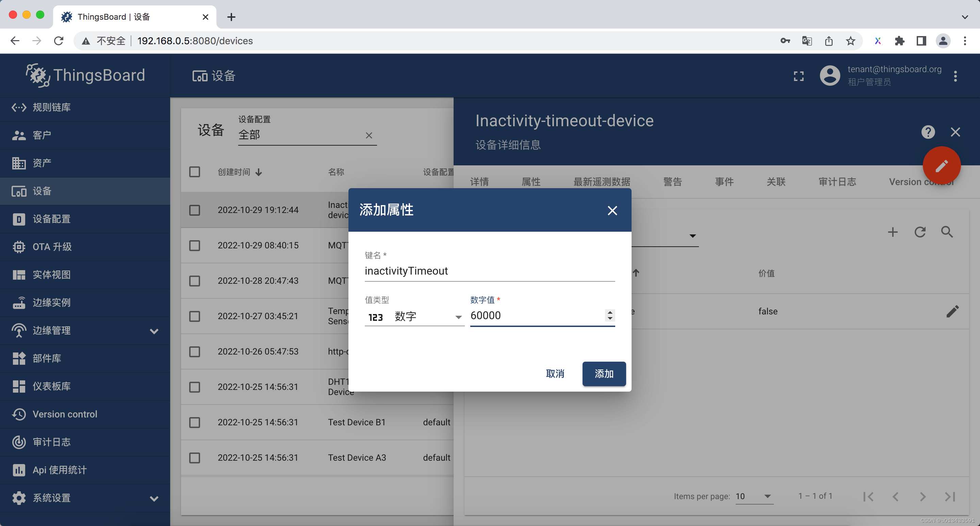Open the user account menu (three dots)
Viewport: 980px width, 526px height.
pyautogui.click(x=955, y=76)
